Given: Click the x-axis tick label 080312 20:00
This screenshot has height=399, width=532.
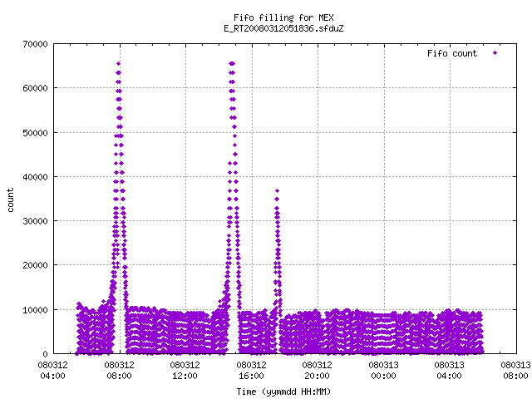Looking at the screenshot, I should click(x=318, y=371).
